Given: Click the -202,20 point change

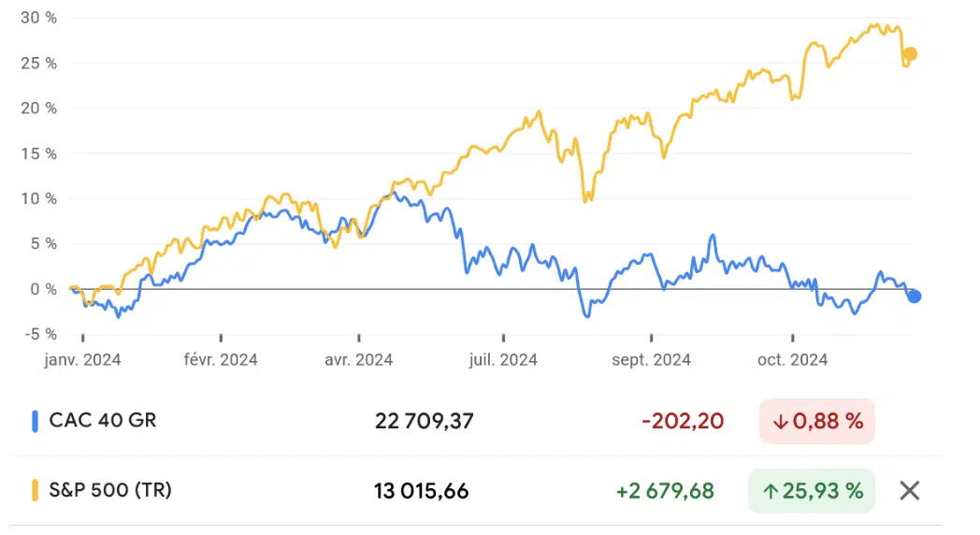Looking at the screenshot, I should (683, 422).
